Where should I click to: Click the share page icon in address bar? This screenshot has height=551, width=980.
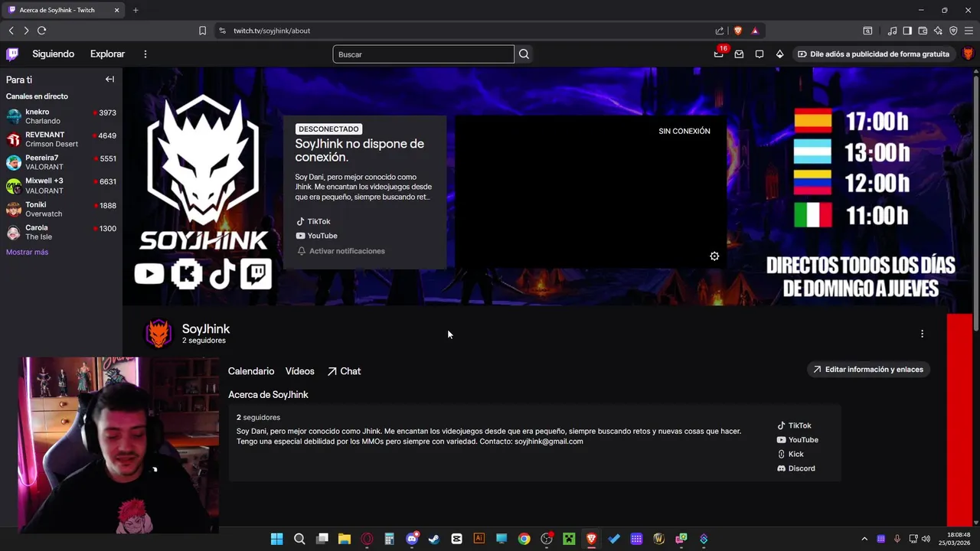coord(720,31)
